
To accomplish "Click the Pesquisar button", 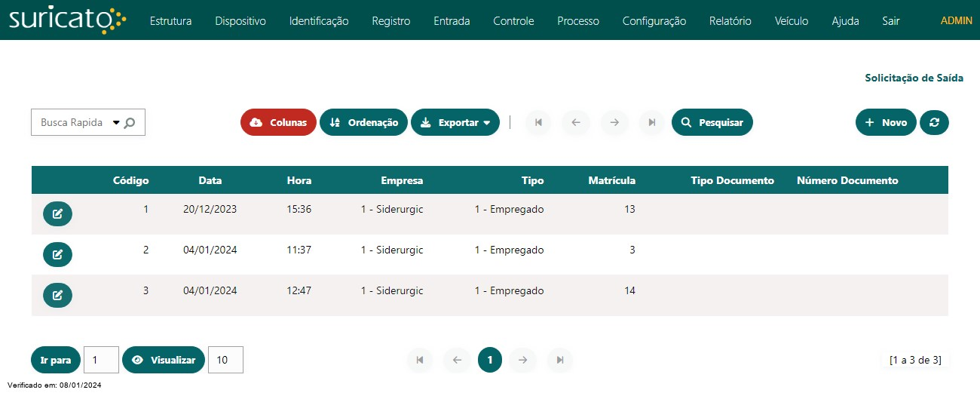I will (x=712, y=122).
